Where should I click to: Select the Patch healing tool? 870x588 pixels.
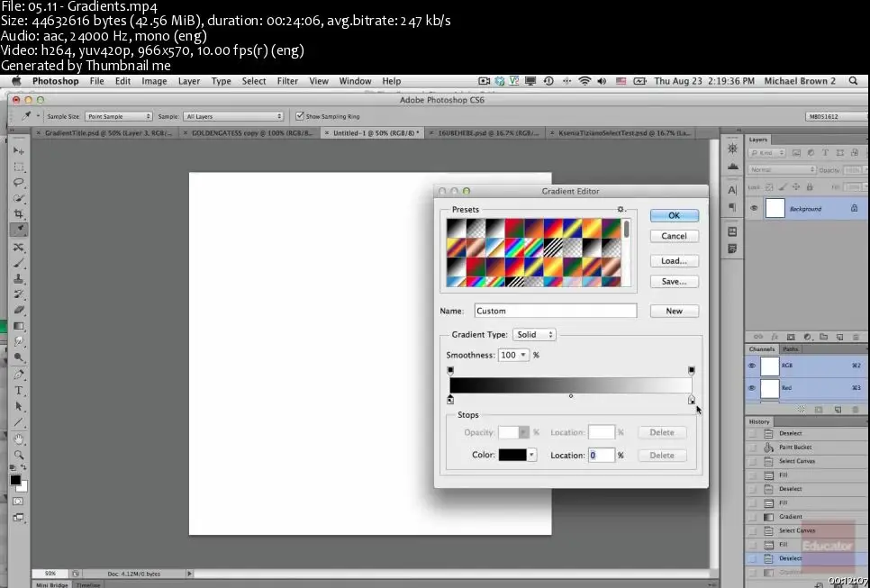point(18,247)
